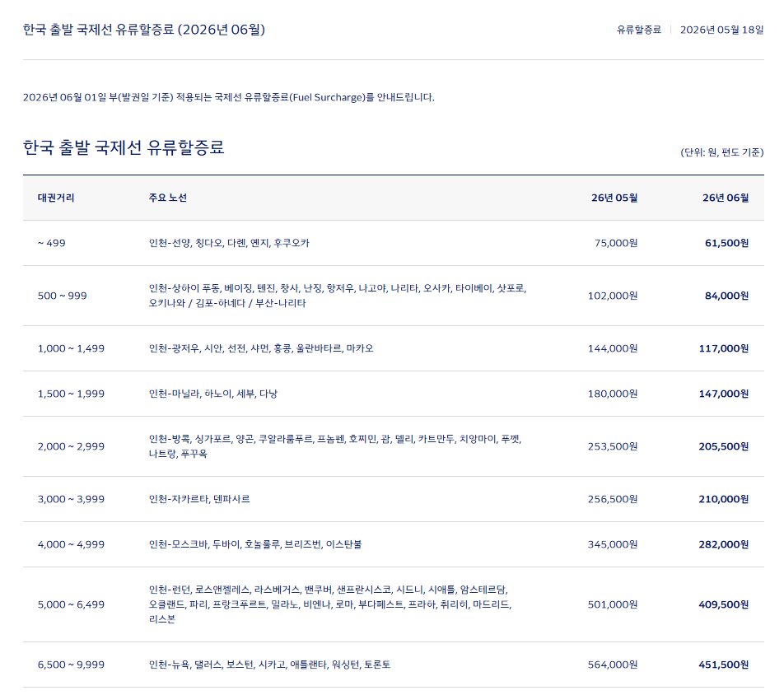The image size is (784, 695).
Task: Click the ~ 499 distance row
Action: click(393, 243)
